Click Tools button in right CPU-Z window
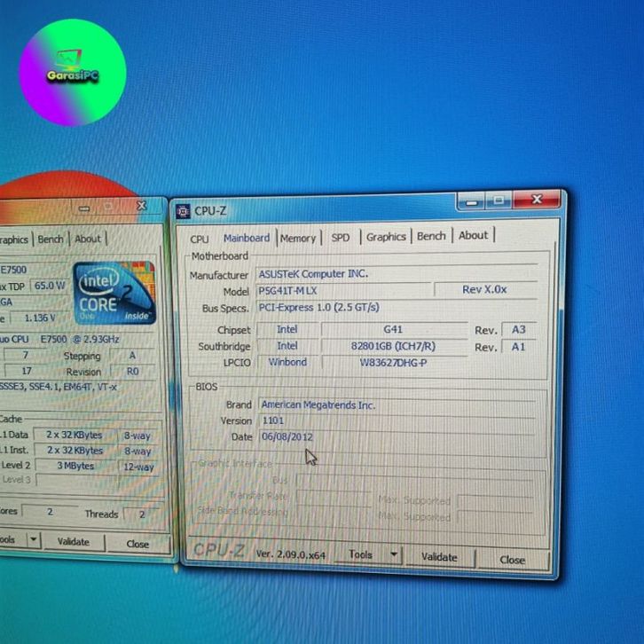644x644 pixels. coord(361,555)
